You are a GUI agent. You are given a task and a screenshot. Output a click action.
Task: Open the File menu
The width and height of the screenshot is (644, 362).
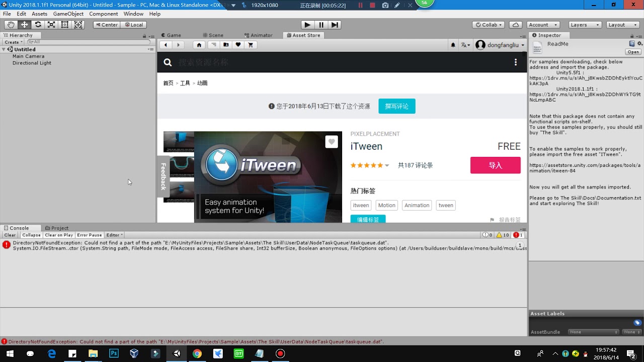click(7, 14)
